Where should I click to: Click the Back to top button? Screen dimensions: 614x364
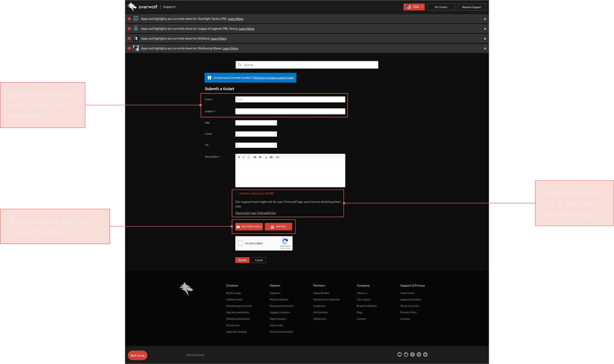click(138, 355)
